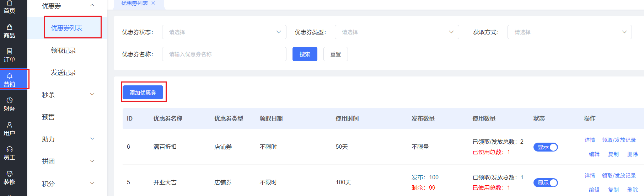Image resolution: width=644 pixels, height=196 pixels.
Task: Select the 营销 bell icon
Action: point(10,76)
